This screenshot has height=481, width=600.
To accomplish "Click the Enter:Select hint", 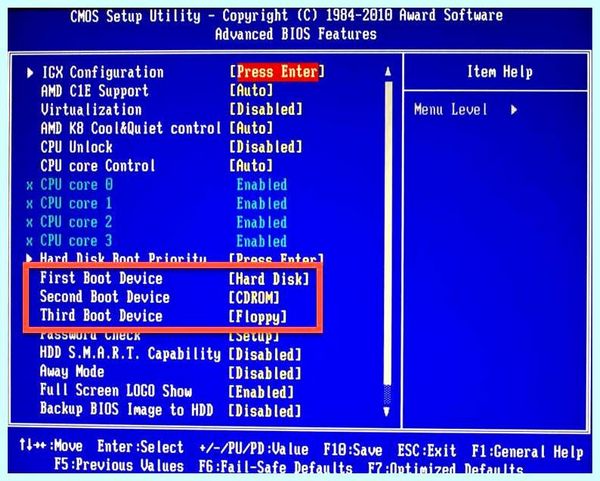I will 140,447.
